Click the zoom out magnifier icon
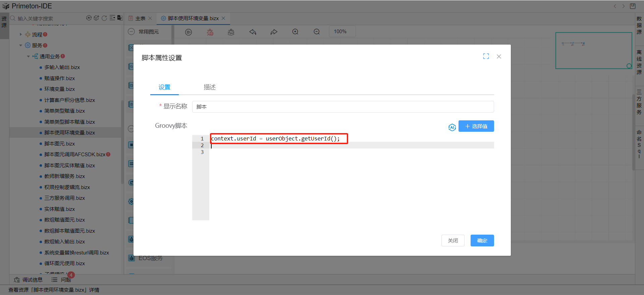 point(316,32)
